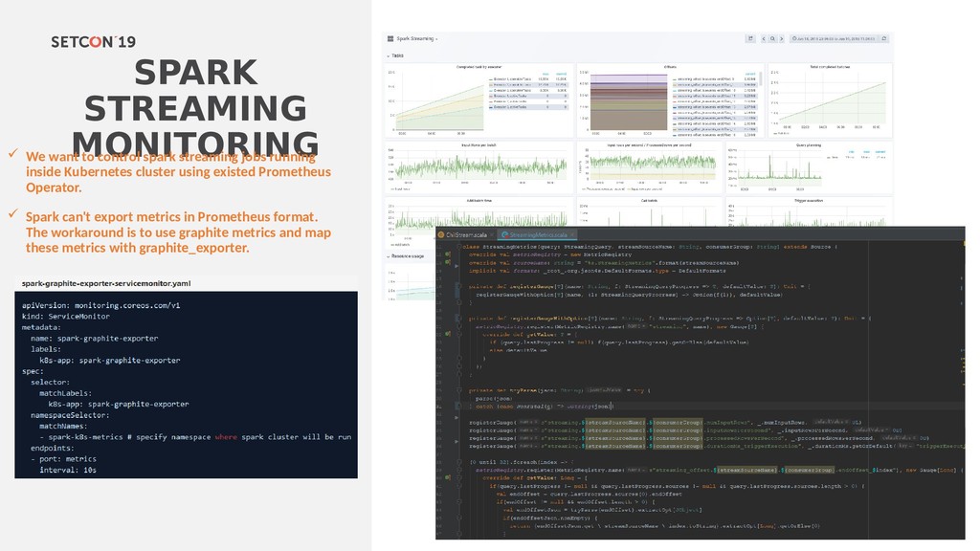Open the Grafana time range picker

(834, 38)
